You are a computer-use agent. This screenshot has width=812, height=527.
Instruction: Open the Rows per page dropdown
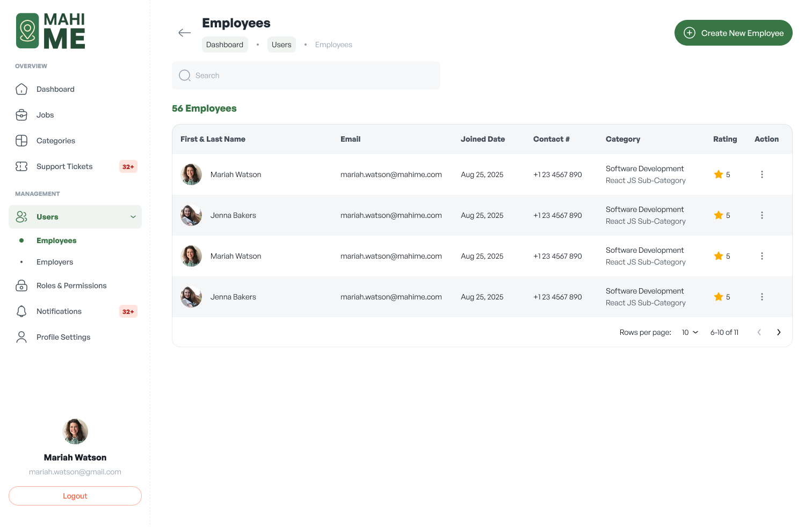point(690,332)
